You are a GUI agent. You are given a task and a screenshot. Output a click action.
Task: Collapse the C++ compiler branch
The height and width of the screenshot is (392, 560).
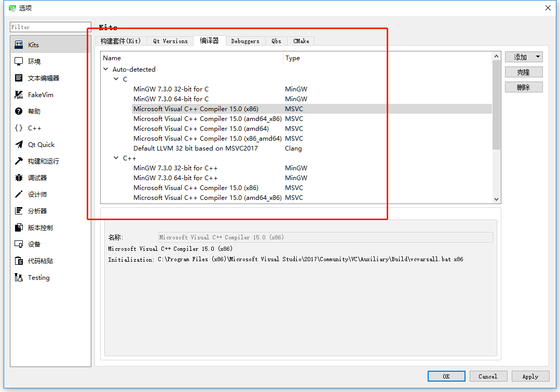pos(116,158)
